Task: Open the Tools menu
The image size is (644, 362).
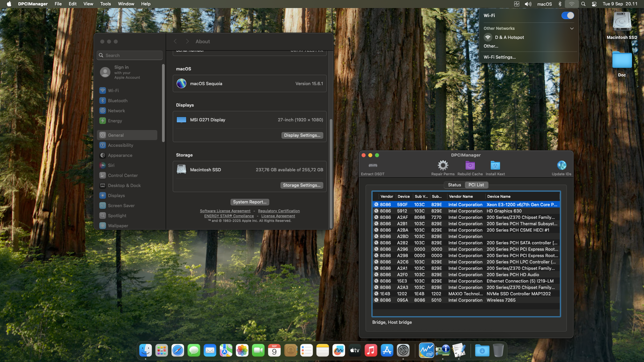Action: click(105, 4)
